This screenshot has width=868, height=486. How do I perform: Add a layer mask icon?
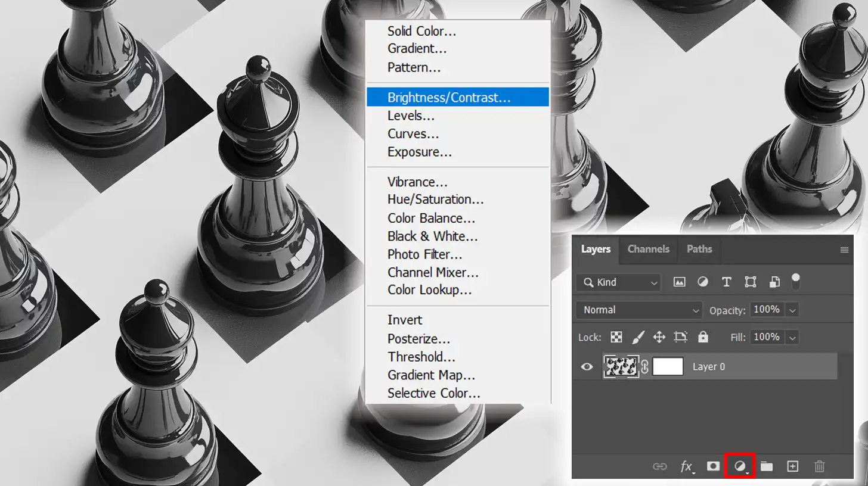coord(713,466)
